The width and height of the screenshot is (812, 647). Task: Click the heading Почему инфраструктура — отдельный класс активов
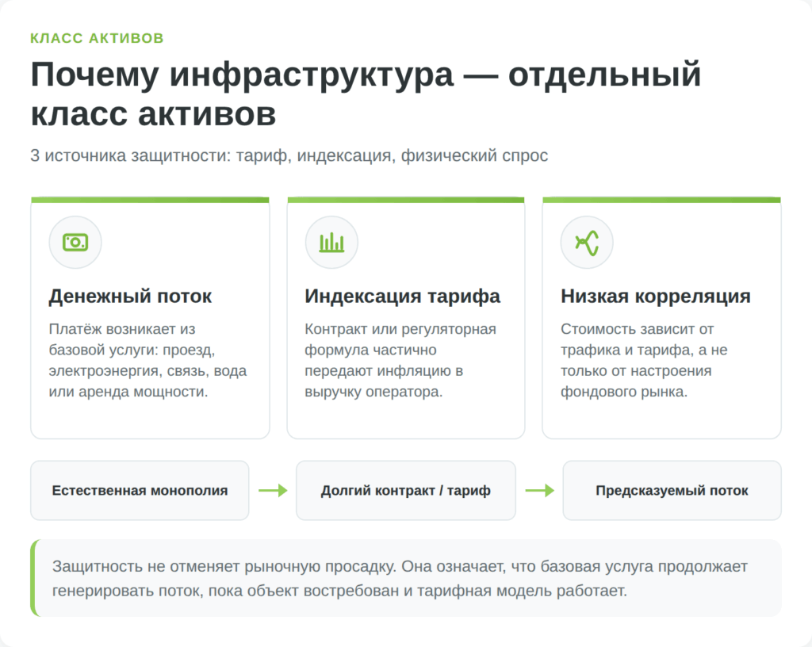pyautogui.click(x=366, y=94)
